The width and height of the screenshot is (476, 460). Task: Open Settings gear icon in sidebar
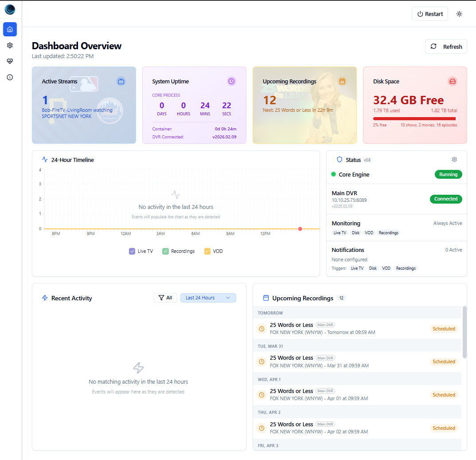click(x=10, y=45)
